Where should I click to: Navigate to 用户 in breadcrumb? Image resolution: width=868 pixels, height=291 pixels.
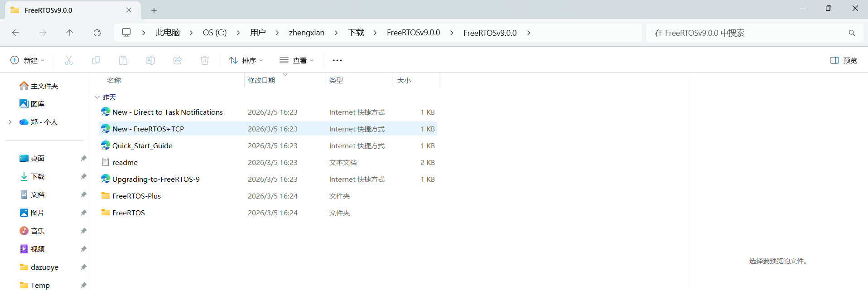click(x=258, y=33)
